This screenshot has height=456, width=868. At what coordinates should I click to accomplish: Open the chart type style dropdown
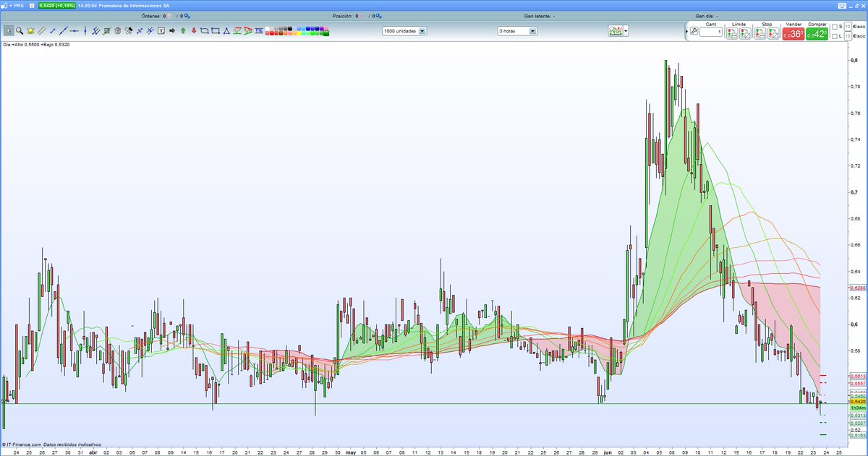click(626, 30)
